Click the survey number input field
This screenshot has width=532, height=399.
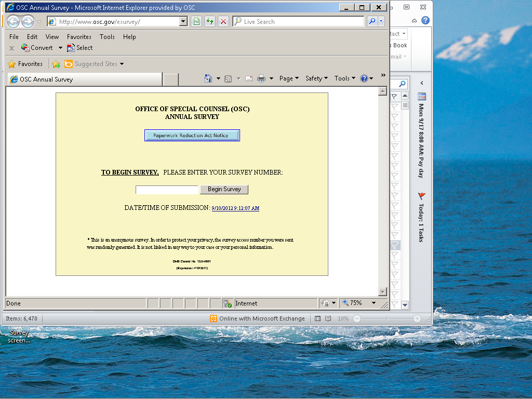[x=167, y=190]
